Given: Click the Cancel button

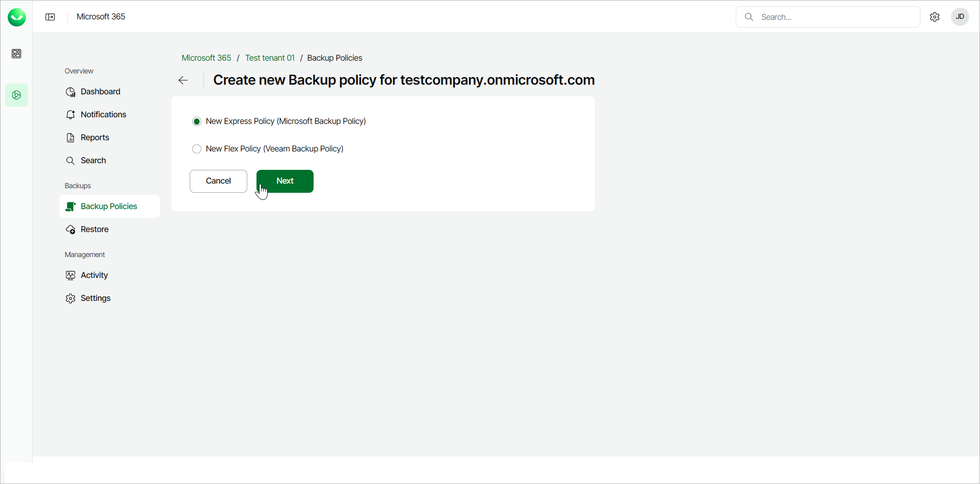Looking at the screenshot, I should [x=218, y=181].
